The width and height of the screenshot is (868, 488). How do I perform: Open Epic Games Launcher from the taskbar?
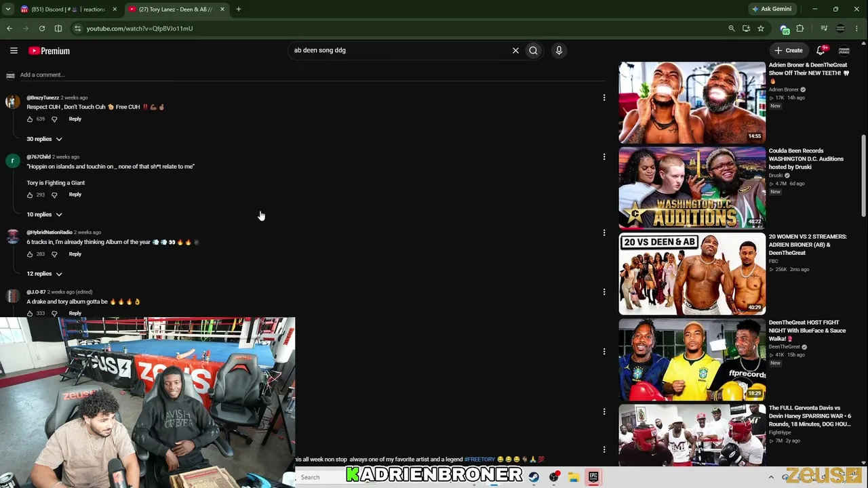click(x=593, y=477)
